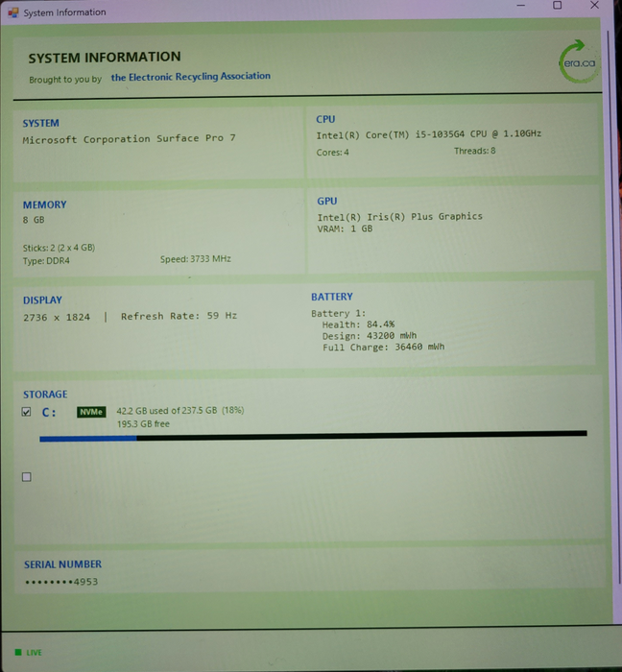Click the SERIAL NUMBER heading
The width and height of the screenshot is (622, 672).
(x=62, y=564)
